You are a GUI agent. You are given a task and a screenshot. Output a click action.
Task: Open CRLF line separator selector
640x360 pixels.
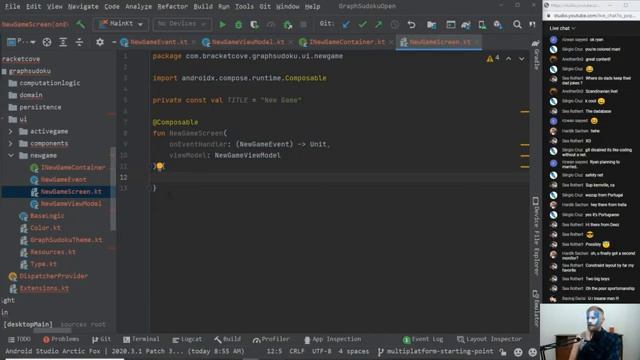click(x=296, y=351)
